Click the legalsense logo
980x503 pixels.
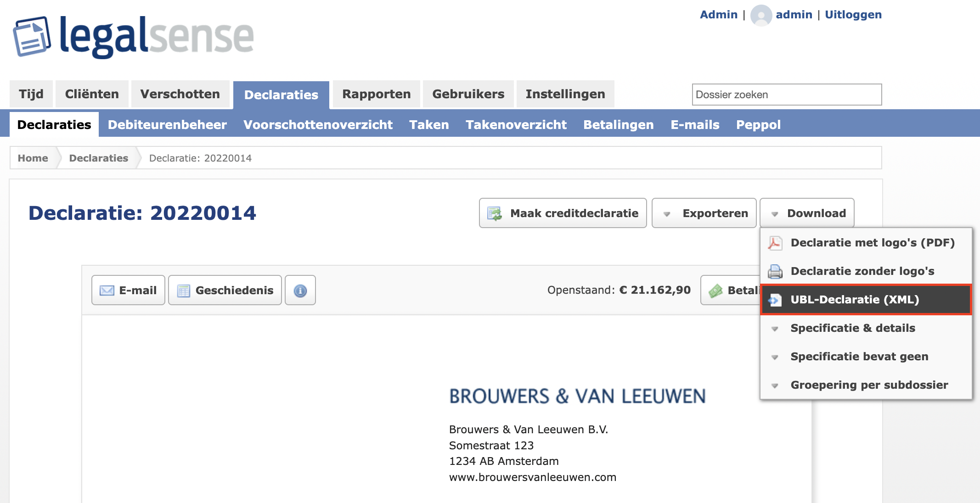pyautogui.click(x=133, y=37)
